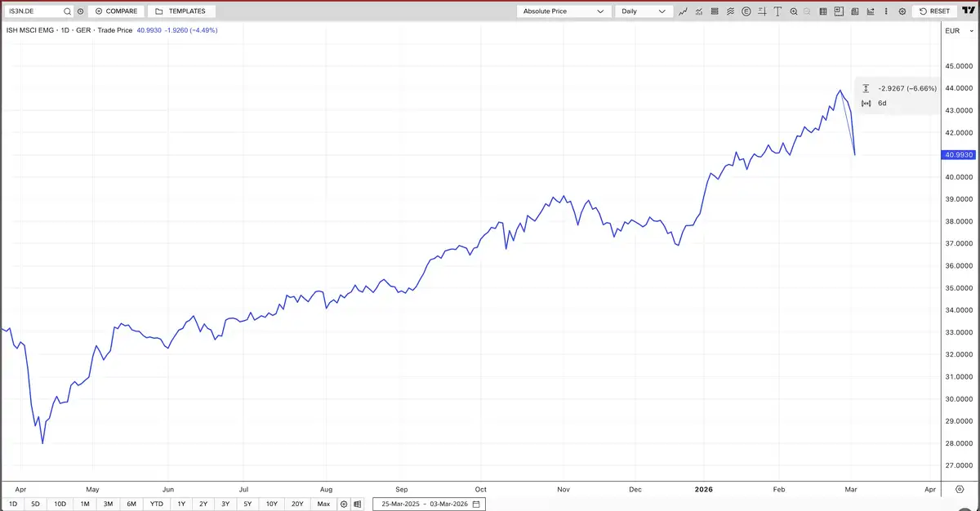Viewport: 980px width, 511px height.
Task: Click the -1.9260 (-4.49%) change value
Action: [191, 30]
